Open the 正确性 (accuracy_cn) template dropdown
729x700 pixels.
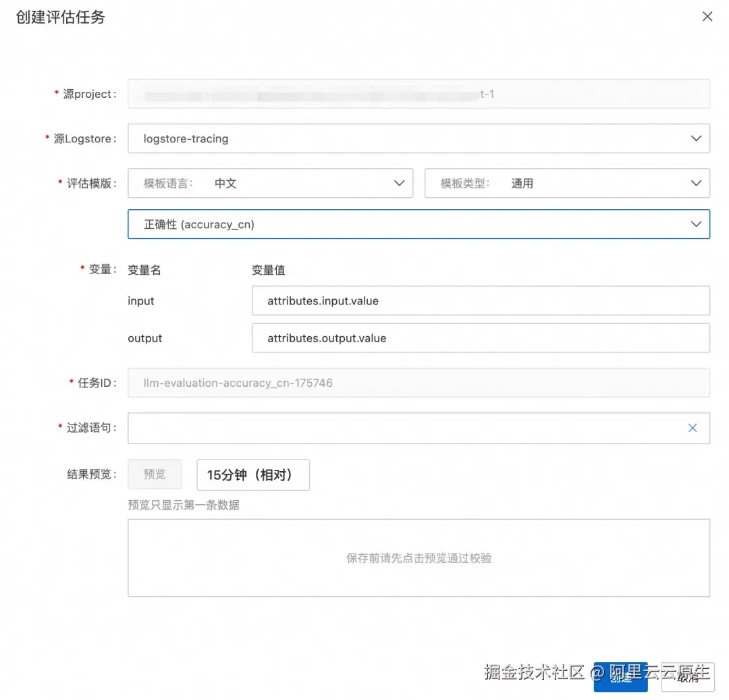coord(418,224)
